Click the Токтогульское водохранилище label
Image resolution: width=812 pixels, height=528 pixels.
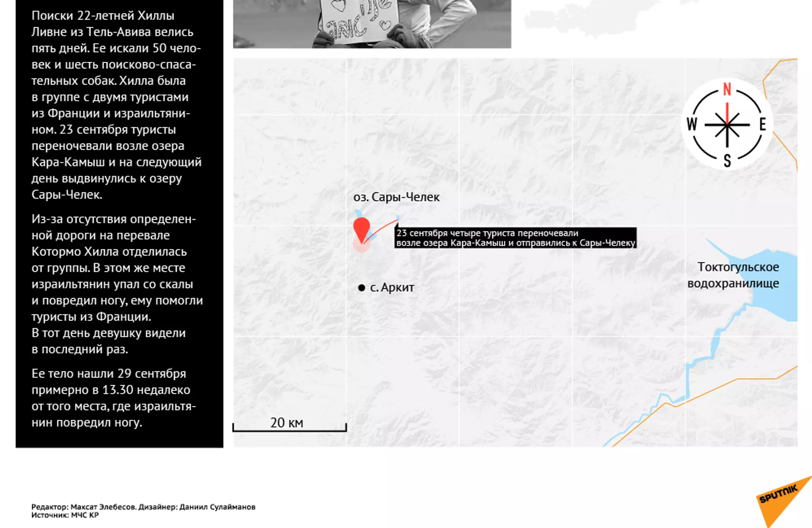tap(734, 275)
